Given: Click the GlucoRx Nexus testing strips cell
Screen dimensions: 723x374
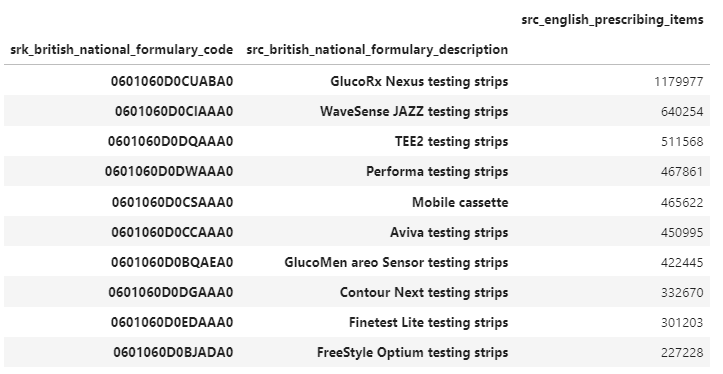Looking at the screenshot, I should click(419, 81).
